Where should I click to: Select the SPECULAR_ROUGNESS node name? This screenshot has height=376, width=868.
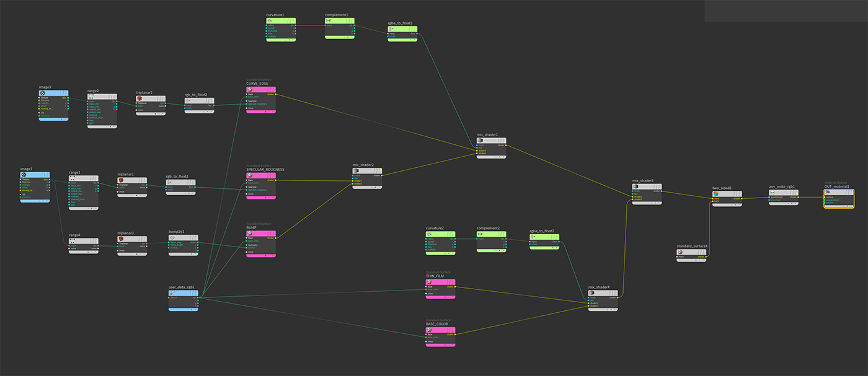(265, 169)
